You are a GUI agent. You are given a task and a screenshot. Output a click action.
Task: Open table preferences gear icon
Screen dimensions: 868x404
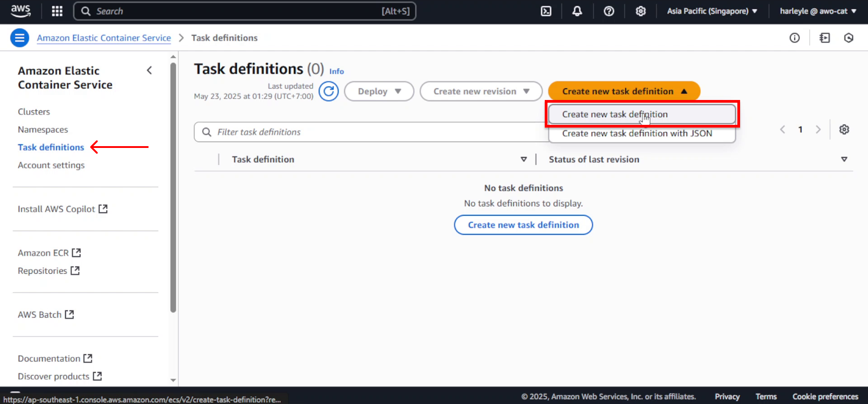(844, 129)
